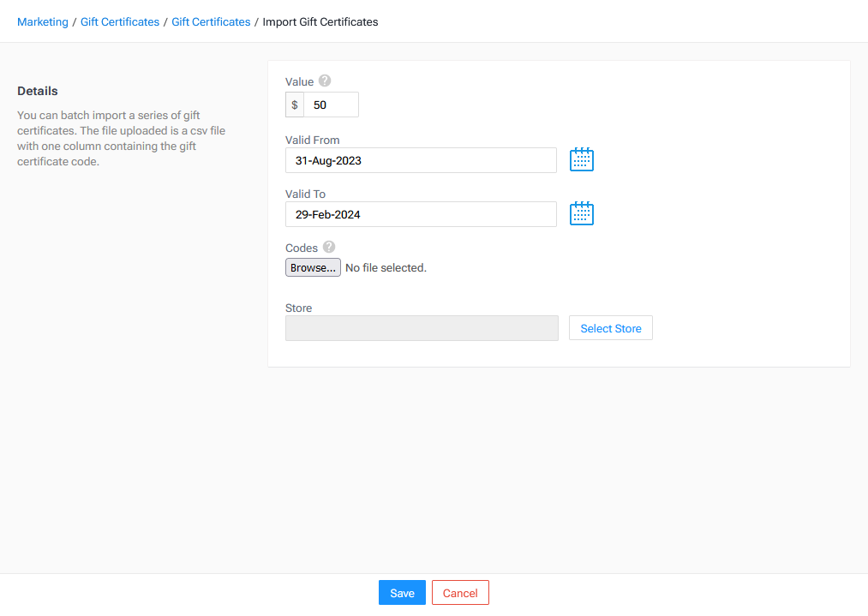Click the Details heading in the sidebar

pos(38,90)
